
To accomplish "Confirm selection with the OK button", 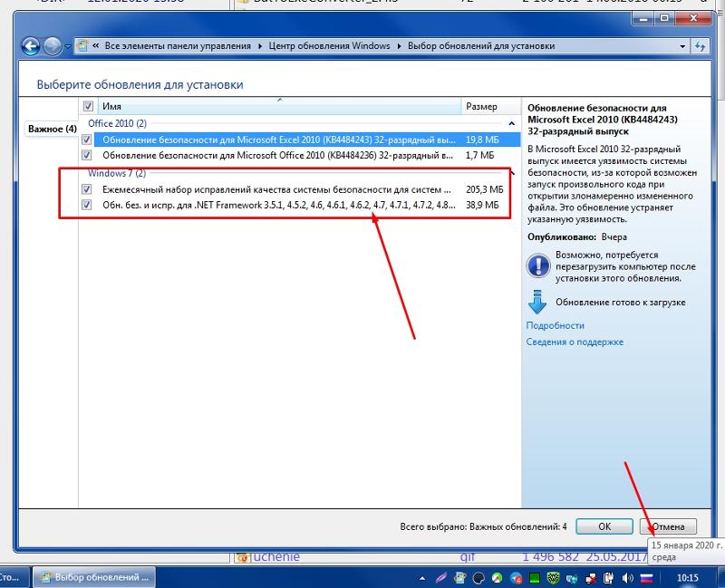I will click(x=604, y=526).
